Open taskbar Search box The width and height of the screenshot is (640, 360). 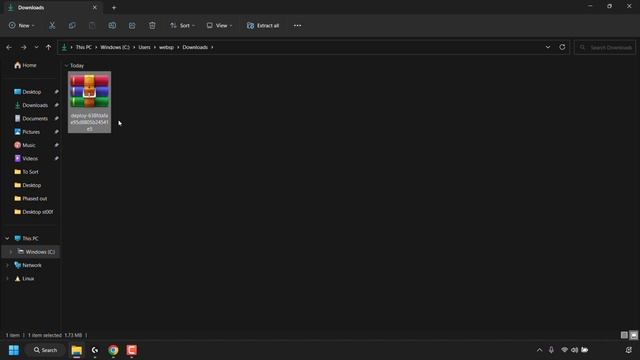tap(46, 350)
